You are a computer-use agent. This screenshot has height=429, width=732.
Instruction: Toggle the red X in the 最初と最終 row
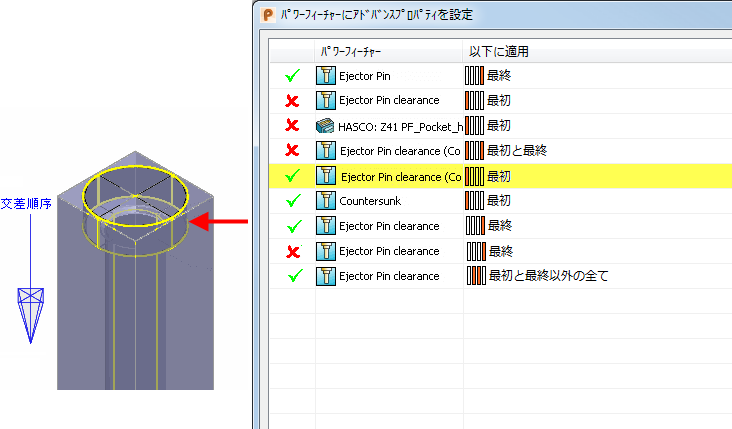click(292, 150)
